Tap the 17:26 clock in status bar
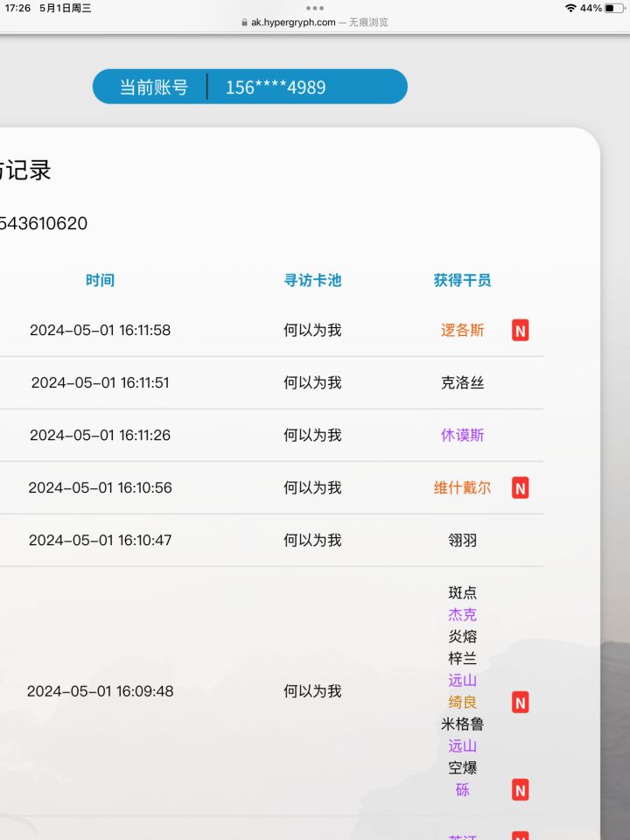The image size is (630, 840). pyautogui.click(x=17, y=8)
